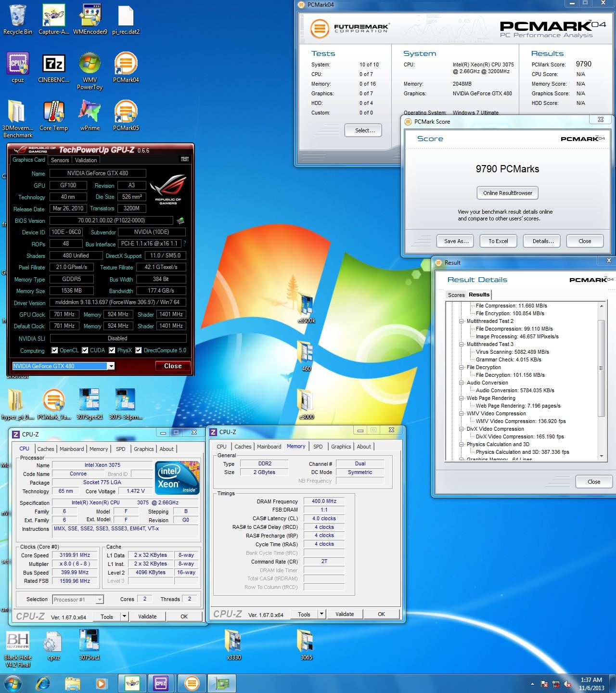The height and width of the screenshot is (693, 616).
Task: Click Online ResultBrowser button
Action: point(508,193)
